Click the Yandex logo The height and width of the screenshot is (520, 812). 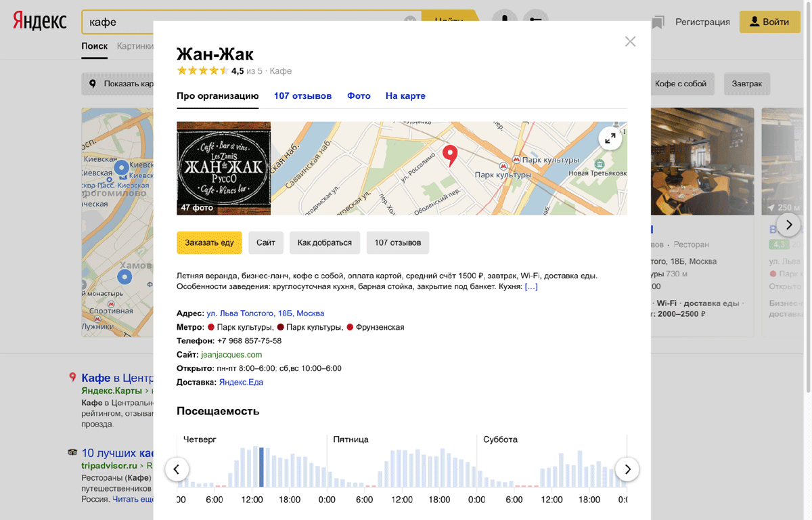point(39,22)
